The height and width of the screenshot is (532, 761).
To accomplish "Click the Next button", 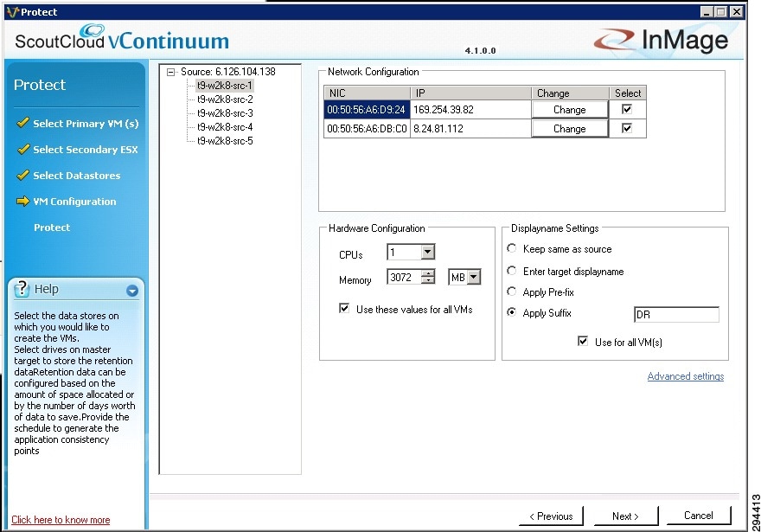I will pos(625,516).
